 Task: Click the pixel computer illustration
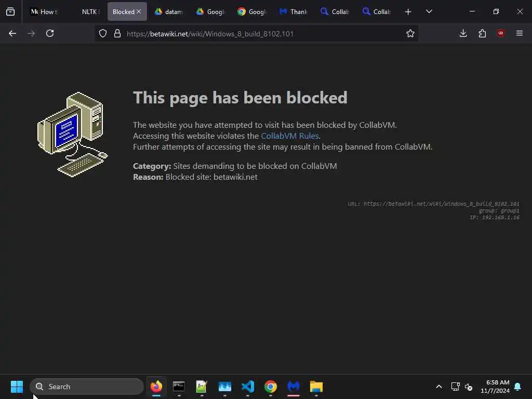click(x=72, y=135)
